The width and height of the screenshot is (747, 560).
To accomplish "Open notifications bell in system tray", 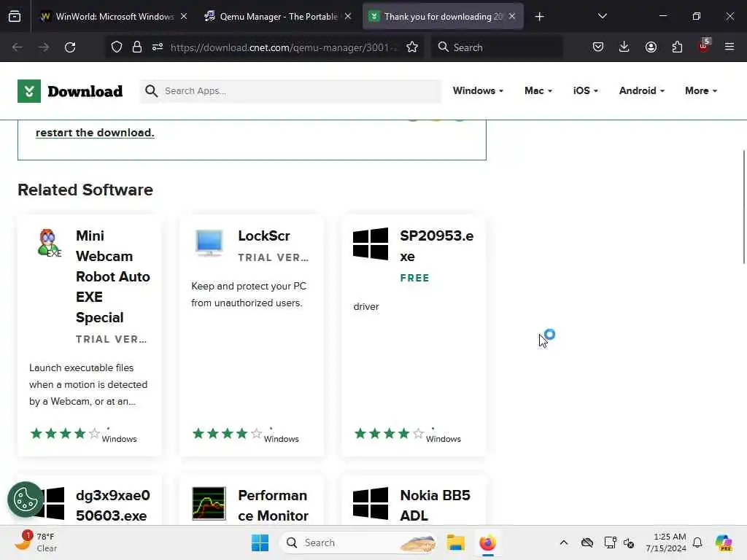I will [x=697, y=542].
